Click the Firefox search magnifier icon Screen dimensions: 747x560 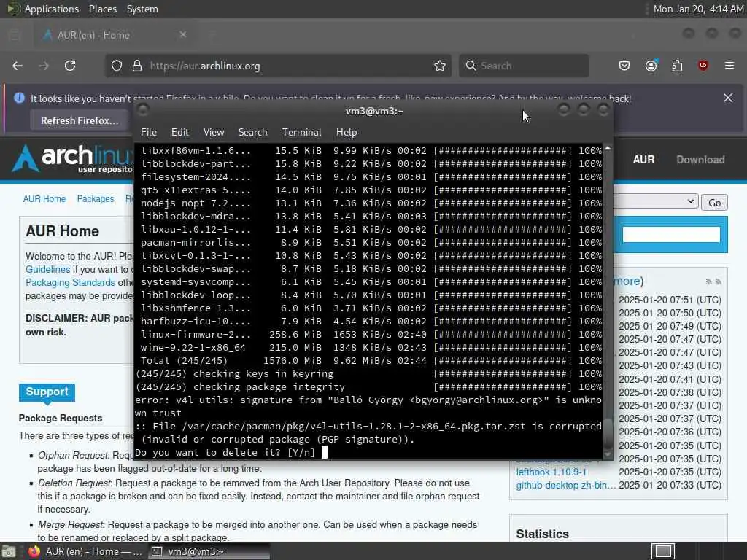click(x=471, y=66)
